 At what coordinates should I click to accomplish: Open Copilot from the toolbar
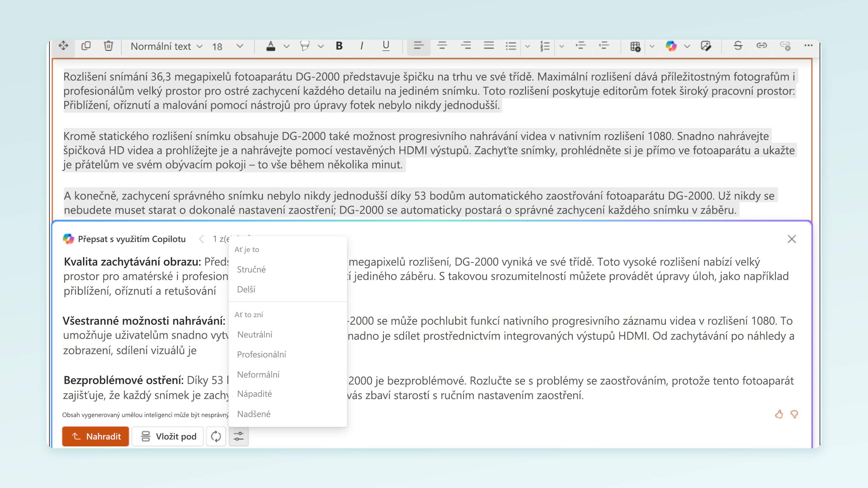671,46
